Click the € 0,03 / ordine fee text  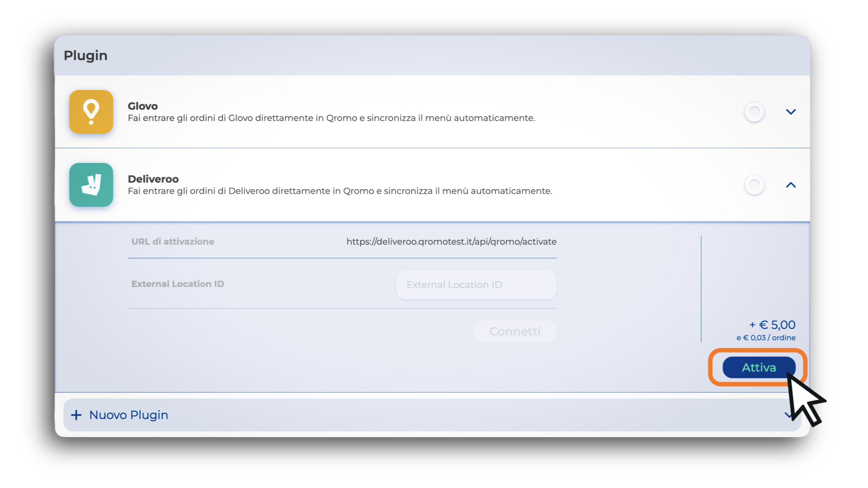coord(766,338)
